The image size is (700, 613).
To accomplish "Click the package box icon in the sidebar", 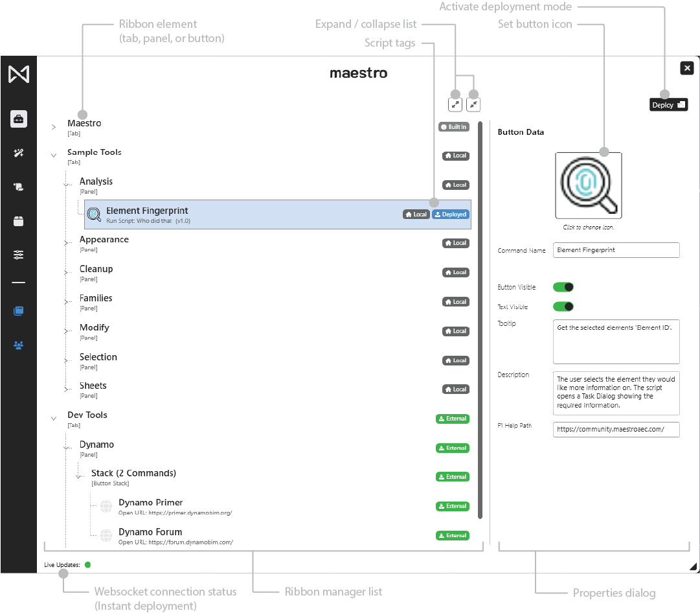I will [x=19, y=221].
